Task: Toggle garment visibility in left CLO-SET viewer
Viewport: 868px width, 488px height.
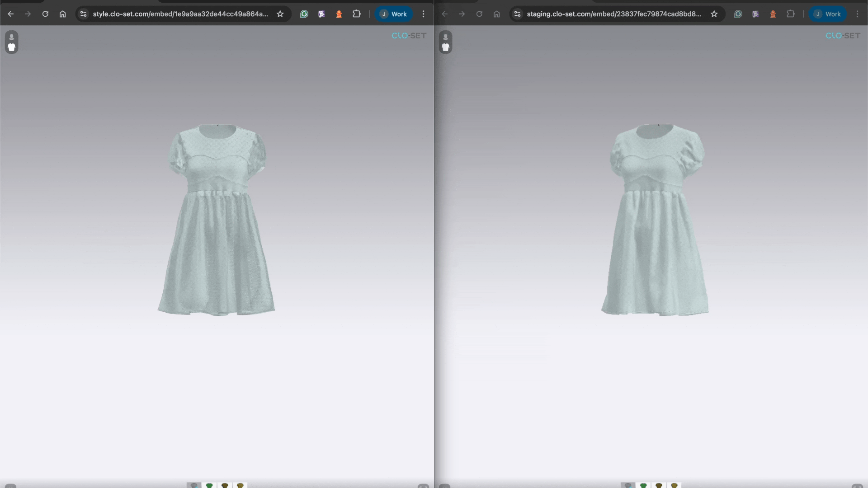Action: 12,47
